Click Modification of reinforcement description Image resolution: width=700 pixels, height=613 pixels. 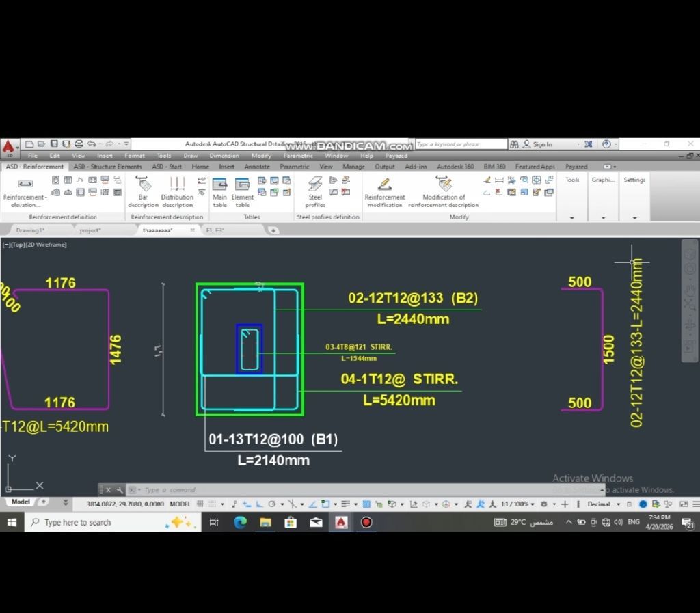(x=444, y=191)
